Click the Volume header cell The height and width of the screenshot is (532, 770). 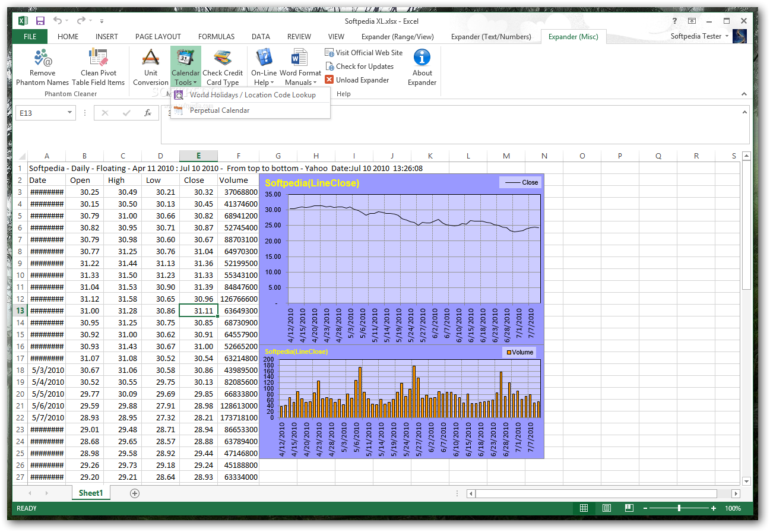click(238, 180)
